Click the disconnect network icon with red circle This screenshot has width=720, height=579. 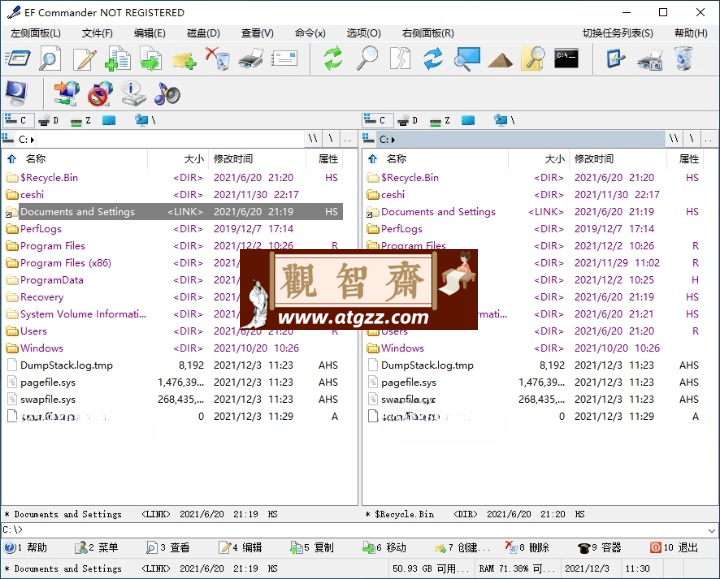point(100,93)
